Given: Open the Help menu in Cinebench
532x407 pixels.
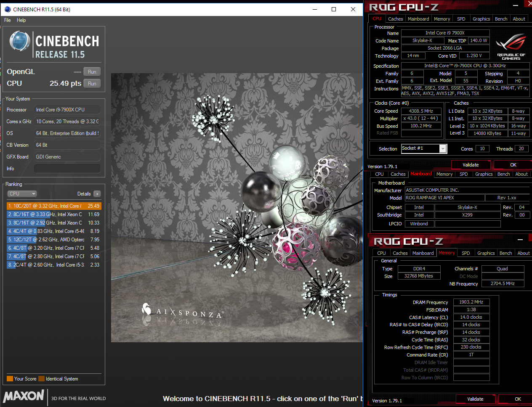Looking at the screenshot, I should tap(21, 20).
